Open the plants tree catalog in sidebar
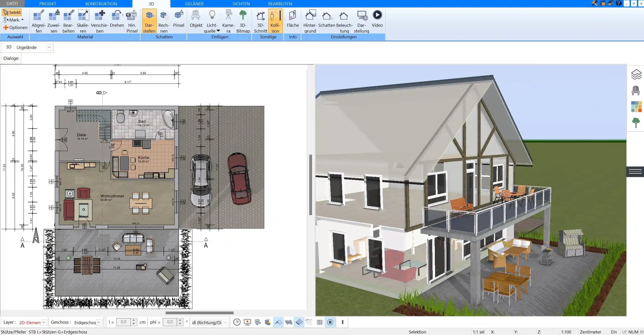Screen dimensions: 644x335 [636, 123]
